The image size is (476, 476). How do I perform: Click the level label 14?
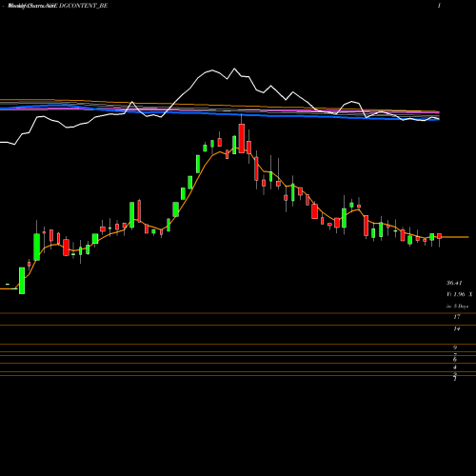click(457, 328)
